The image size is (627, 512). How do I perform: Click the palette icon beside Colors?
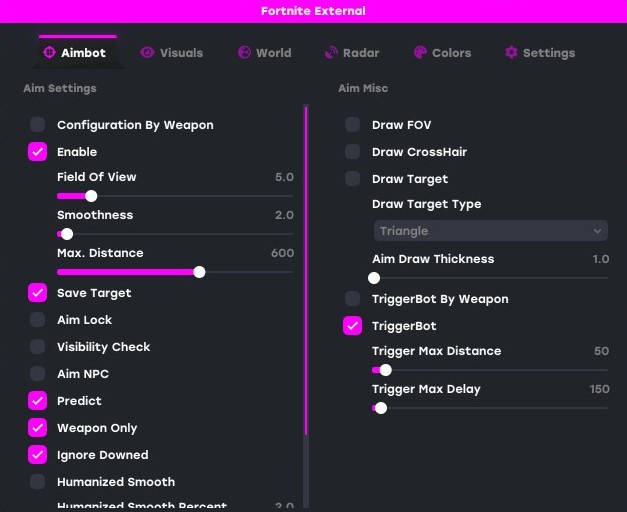(420, 53)
